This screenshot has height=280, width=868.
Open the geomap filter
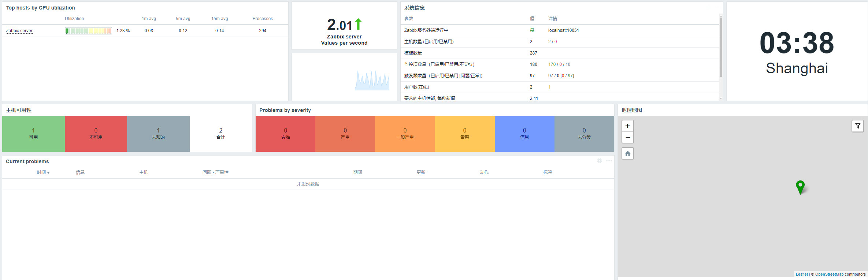(858, 126)
